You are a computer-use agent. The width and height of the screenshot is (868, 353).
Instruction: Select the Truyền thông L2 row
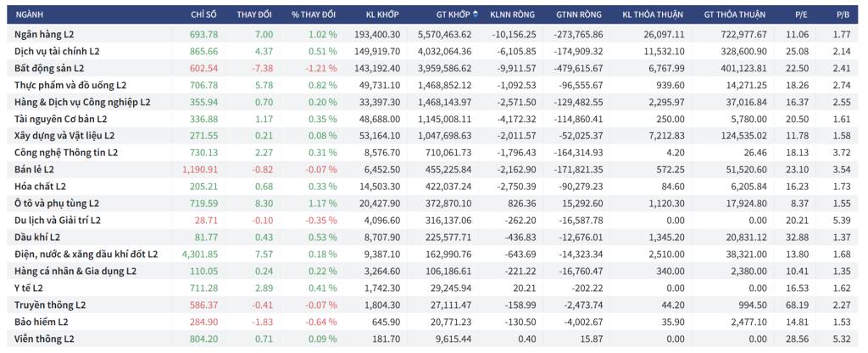click(434, 305)
